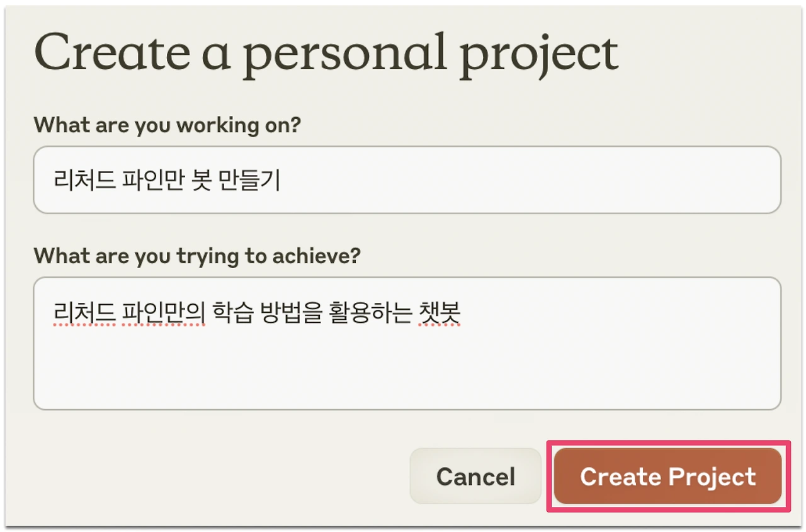806x532 pixels.
Task: Click the "What are you working on?" label
Action: tap(167, 125)
